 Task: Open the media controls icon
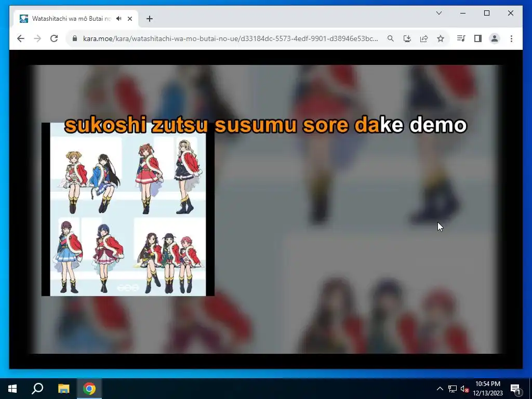461,38
